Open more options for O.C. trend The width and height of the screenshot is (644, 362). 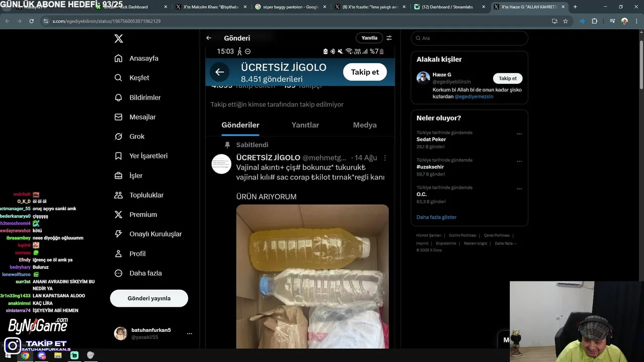[519, 189]
